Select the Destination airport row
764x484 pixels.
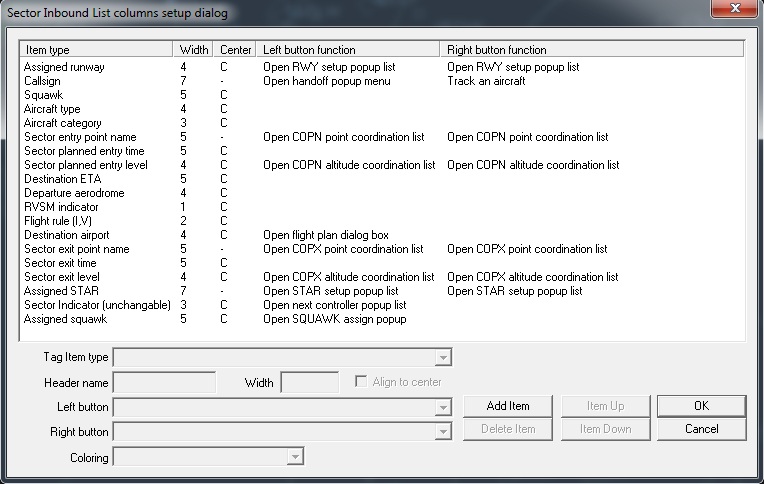(x=382, y=235)
